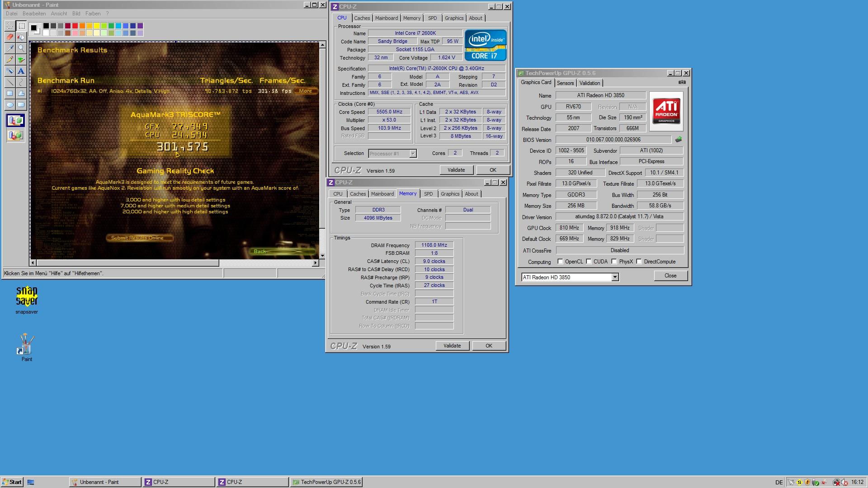This screenshot has width=868, height=488.
Task: Select the Free-Form Select tool in Paint
Action: [x=9, y=26]
